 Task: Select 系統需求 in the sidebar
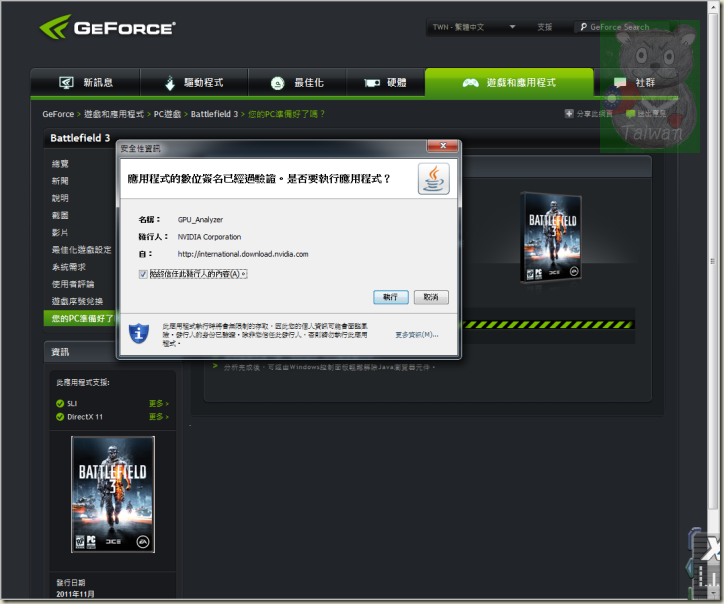69,267
